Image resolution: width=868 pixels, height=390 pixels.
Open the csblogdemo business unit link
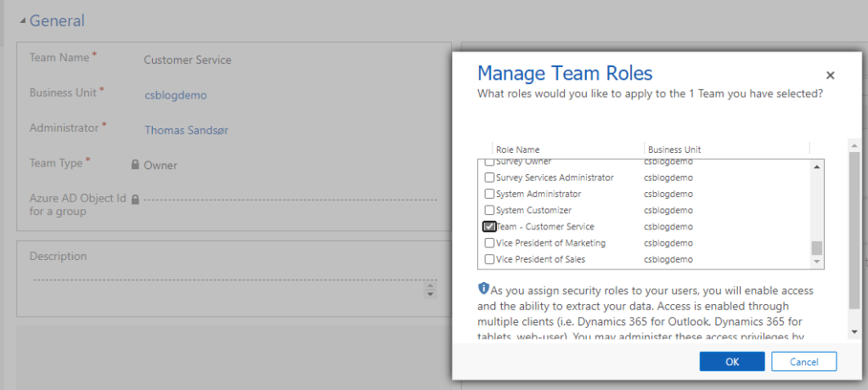[175, 95]
